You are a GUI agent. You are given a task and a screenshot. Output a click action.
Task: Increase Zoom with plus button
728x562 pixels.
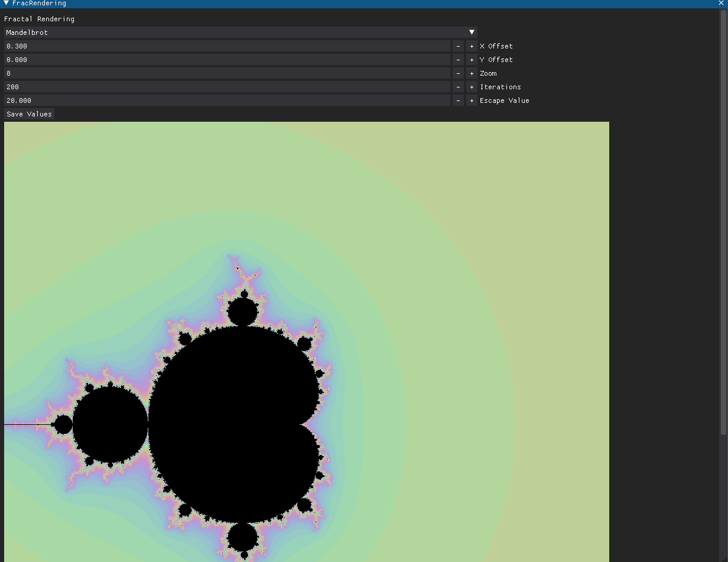(x=472, y=73)
